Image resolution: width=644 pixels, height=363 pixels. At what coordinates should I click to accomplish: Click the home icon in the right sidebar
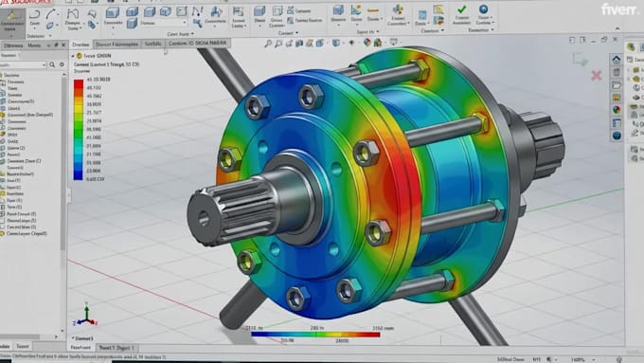click(617, 60)
